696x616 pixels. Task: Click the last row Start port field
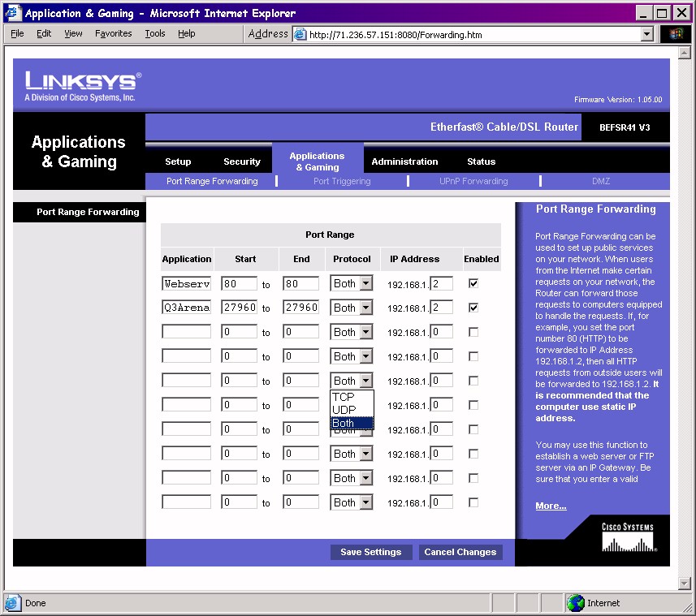[x=240, y=503]
